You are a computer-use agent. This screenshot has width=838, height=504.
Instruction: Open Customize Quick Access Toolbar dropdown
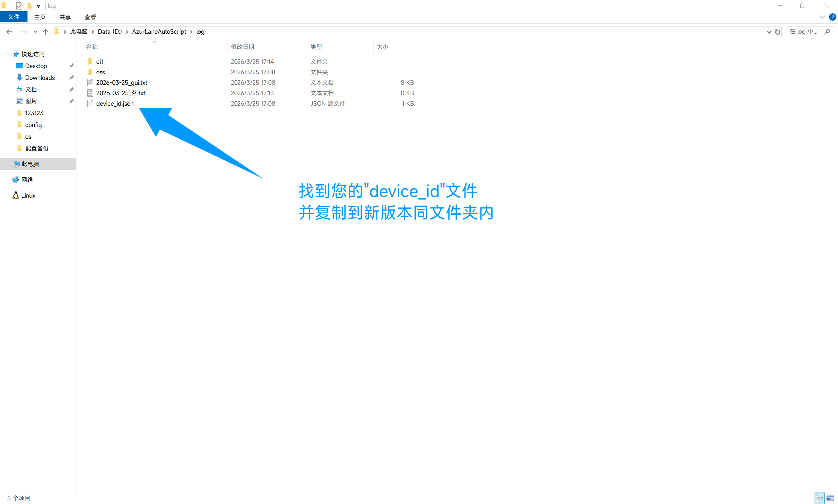tap(38, 6)
